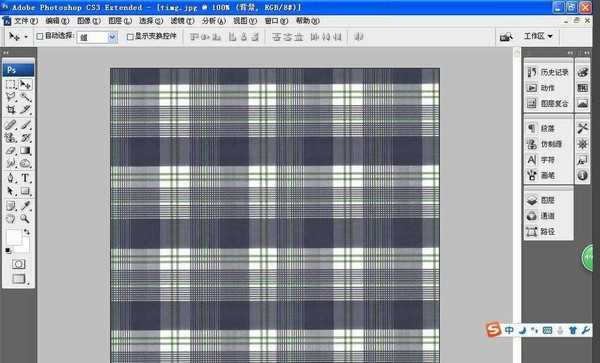Enable the 显示变换控件 checkbox
The height and width of the screenshot is (363, 600).
[130, 37]
